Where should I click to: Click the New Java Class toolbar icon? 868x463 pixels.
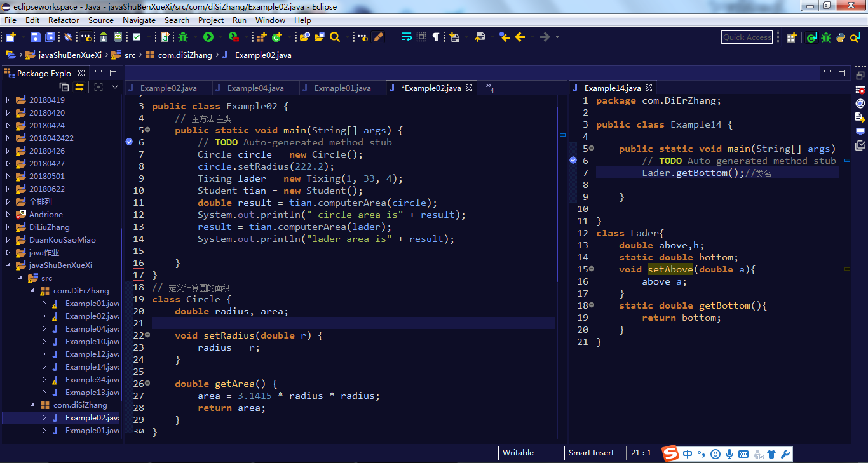tap(277, 37)
